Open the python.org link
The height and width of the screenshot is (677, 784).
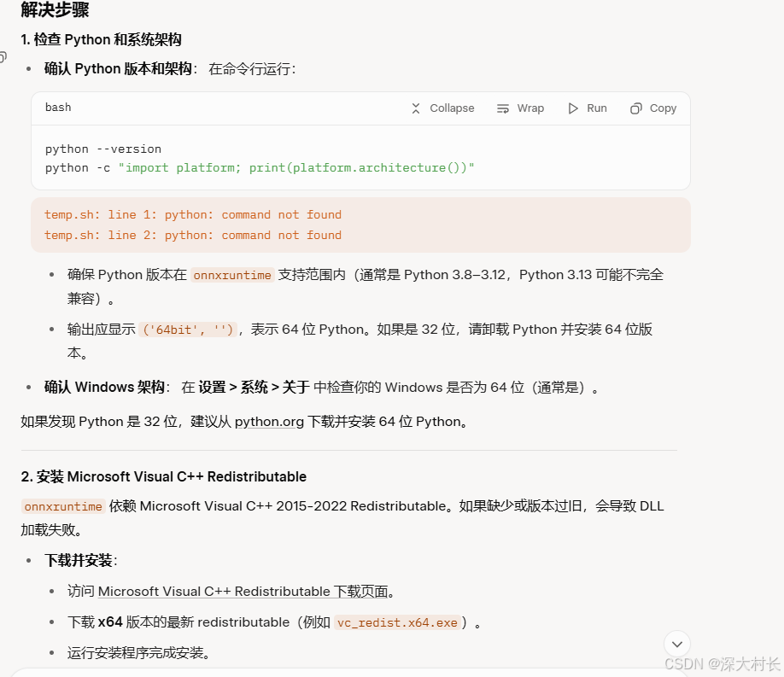pyautogui.click(x=269, y=422)
